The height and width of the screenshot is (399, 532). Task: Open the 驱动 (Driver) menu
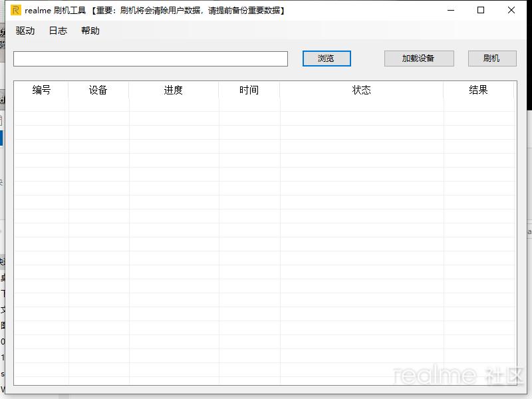click(25, 31)
